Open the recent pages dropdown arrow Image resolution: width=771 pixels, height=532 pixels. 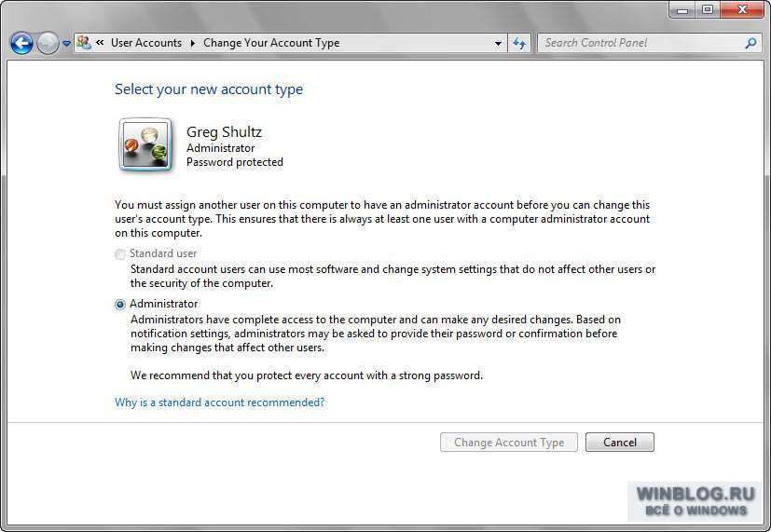click(66, 44)
